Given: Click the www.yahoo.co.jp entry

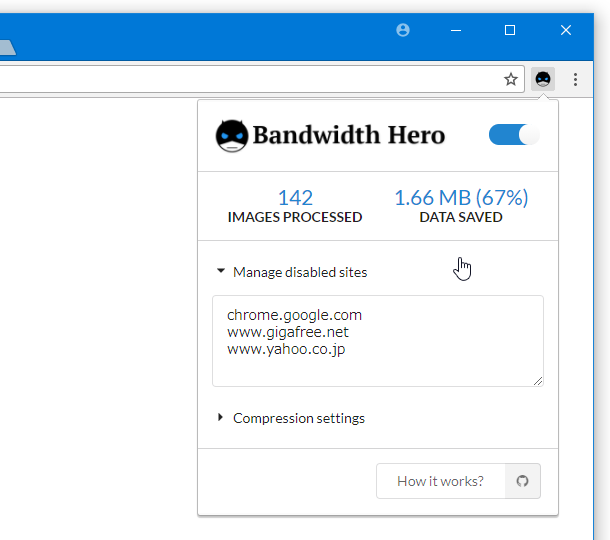Looking at the screenshot, I should 286,349.
